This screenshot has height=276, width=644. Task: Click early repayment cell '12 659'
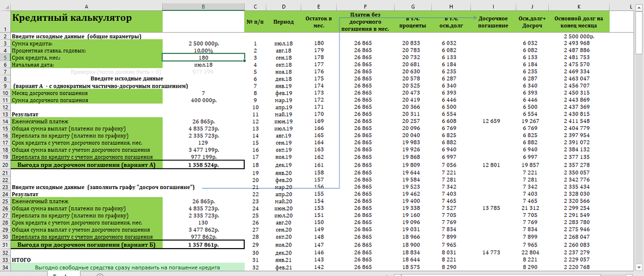click(493, 122)
